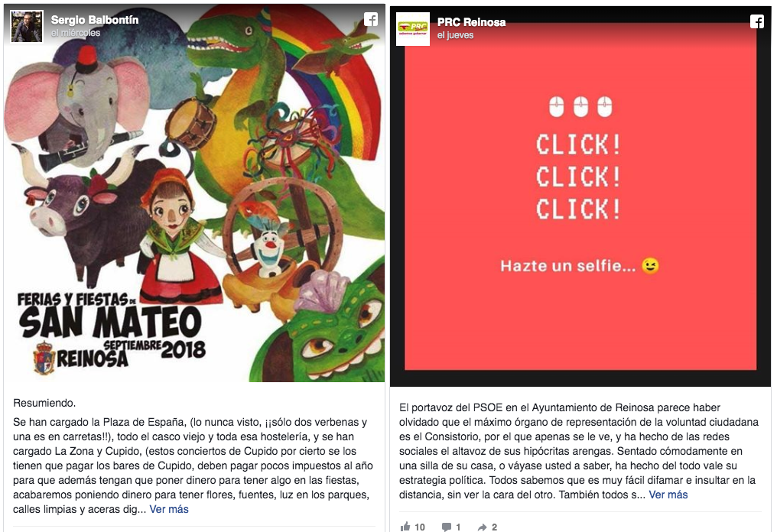
Task: Click the winking emoji in the red image
Action: (650, 266)
